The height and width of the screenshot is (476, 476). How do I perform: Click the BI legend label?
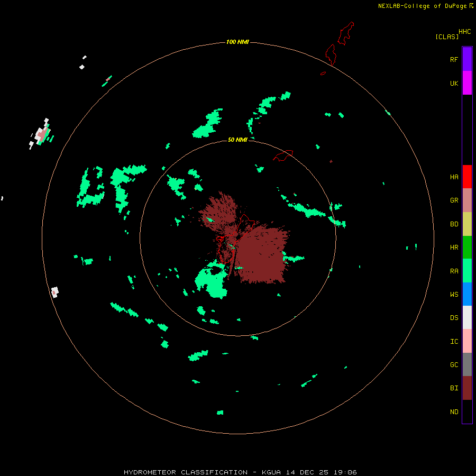click(x=454, y=388)
